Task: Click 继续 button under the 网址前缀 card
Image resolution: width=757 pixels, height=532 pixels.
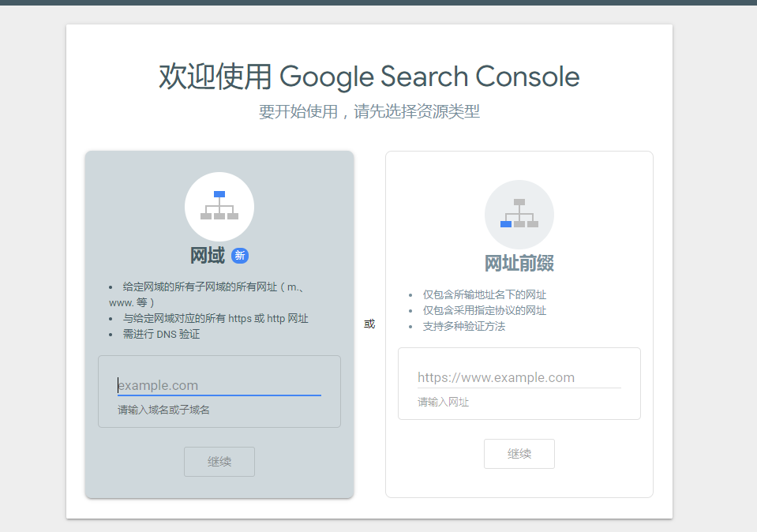Action: coord(519,454)
